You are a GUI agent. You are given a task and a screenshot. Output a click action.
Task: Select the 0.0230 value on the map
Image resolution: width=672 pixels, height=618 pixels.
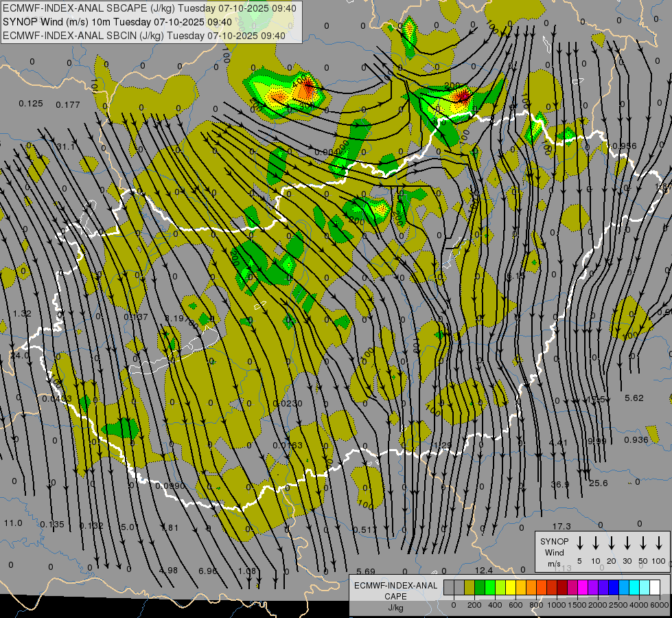click(x=288, y=403)
